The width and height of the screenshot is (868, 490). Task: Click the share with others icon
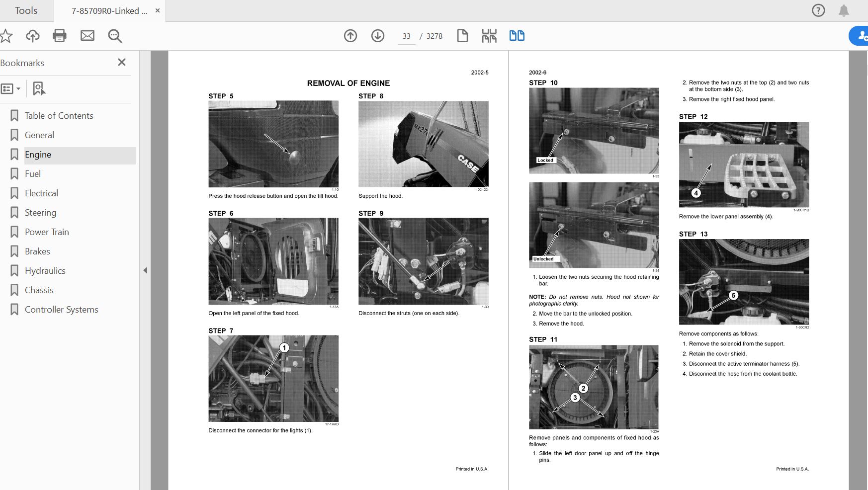[860, 36]
